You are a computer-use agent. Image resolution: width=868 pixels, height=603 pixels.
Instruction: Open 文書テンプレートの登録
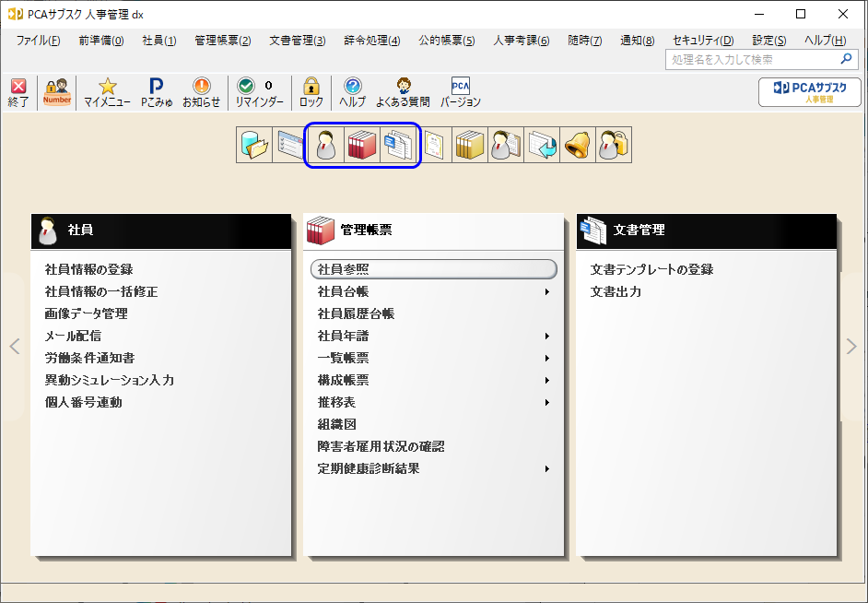[x=651, y=269]
